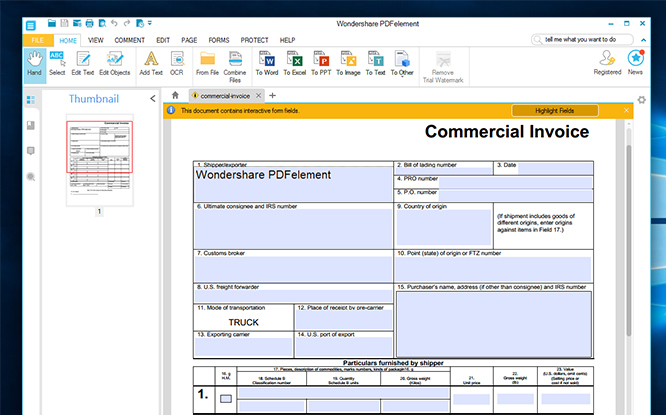The height and width of the screenshot is (415, 666).
Task: Open To Other conversion options
Action: point(402,64)
